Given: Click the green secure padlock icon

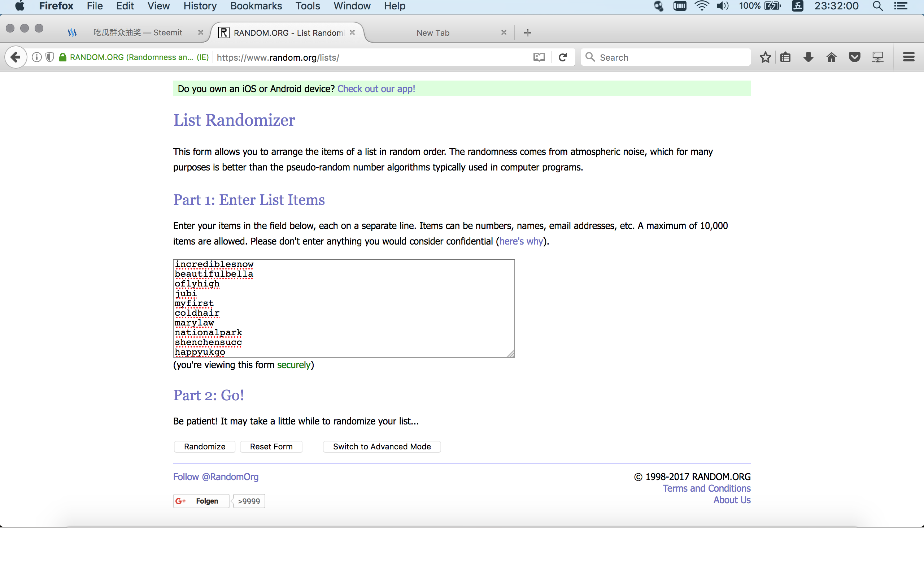Looking at the screenshot, I should tap(63, 57).
